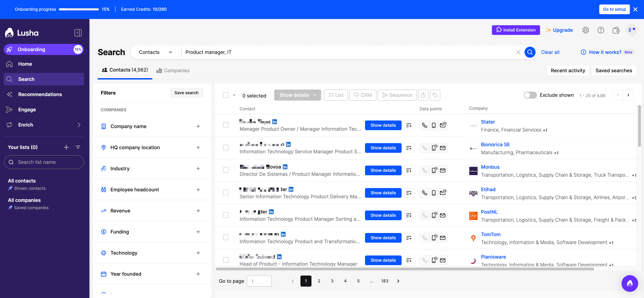Collapse the Lusha sidebar panel icon
The image size is (644, 298).
78,33
